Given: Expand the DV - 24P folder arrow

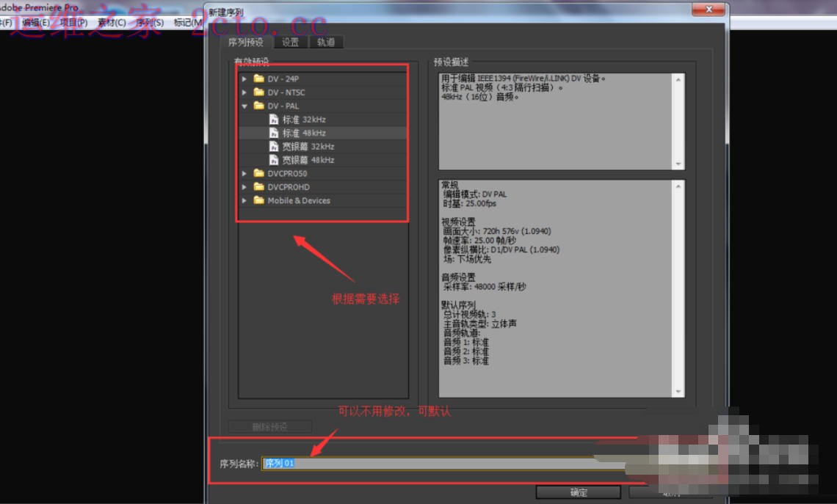Looking at the screenshot, I should (244, 79).
